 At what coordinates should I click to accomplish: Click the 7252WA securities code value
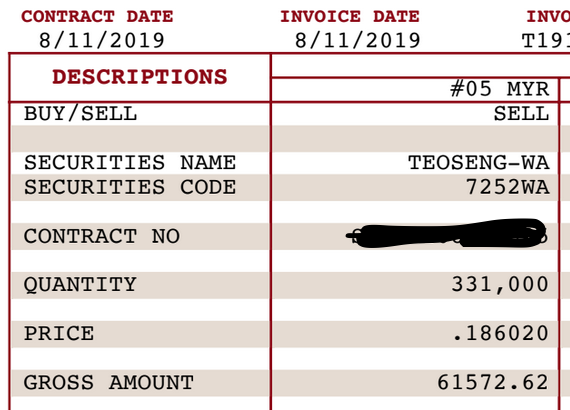[x=507, y=187]
